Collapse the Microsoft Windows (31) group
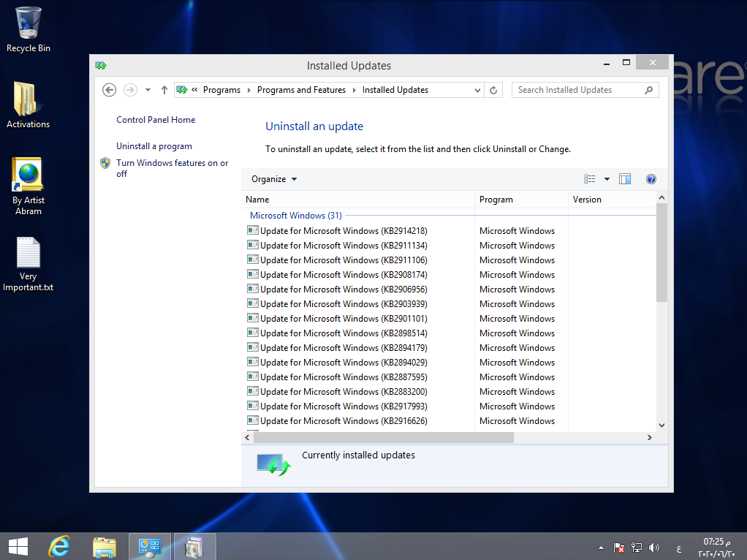This screenshot has height=560, width=747. click(296, 216)
